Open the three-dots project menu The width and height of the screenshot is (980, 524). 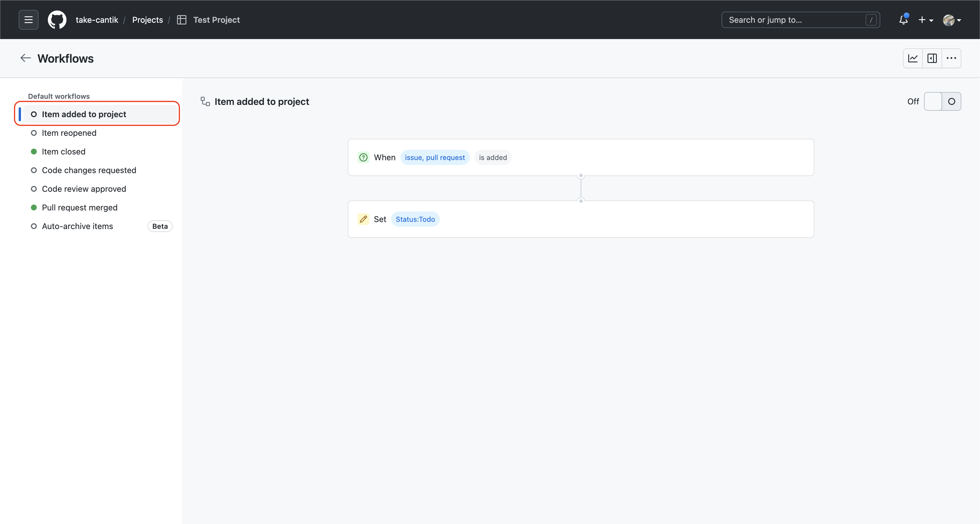coord(951,58)
